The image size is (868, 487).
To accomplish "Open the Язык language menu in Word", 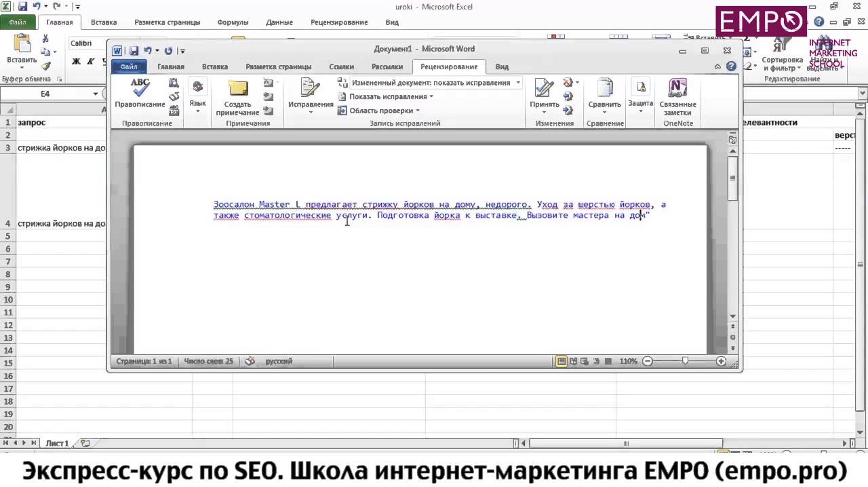I will click(197, 95).
